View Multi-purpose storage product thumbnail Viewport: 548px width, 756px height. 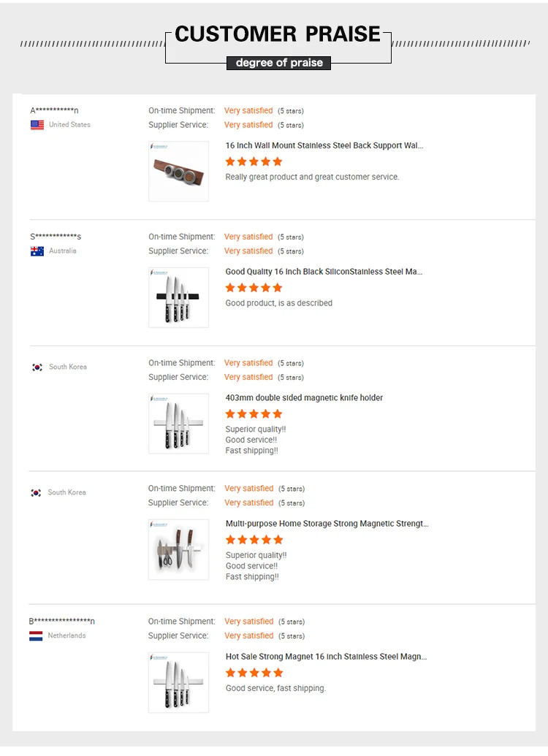tap(178, 549)
